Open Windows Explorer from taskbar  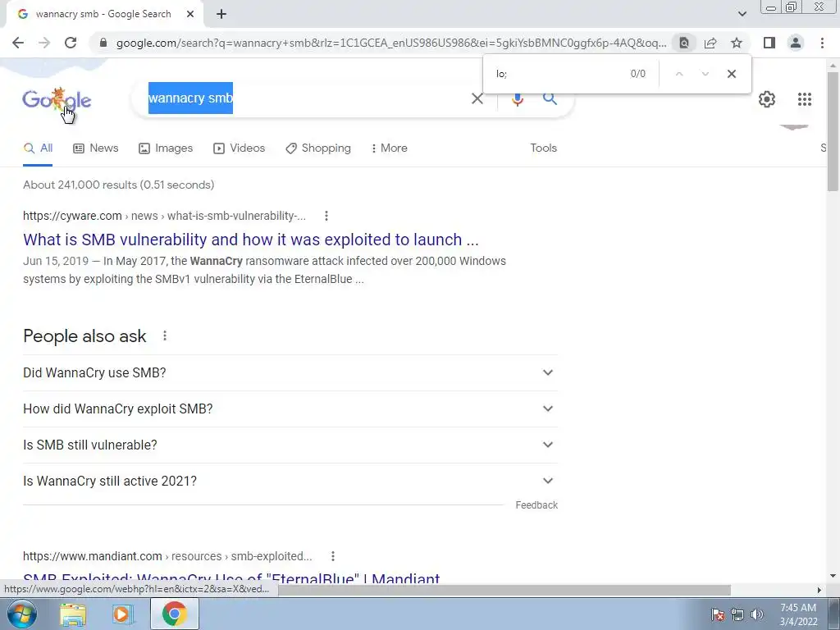coord(73,614)
